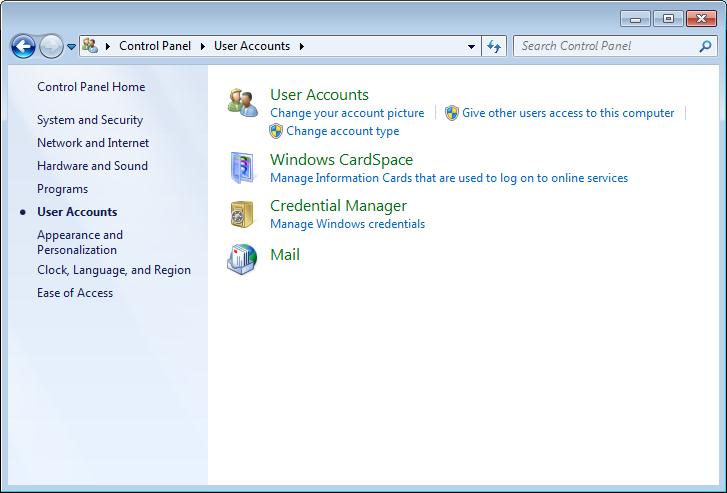
Task: Click Manage Information Cards link
Action: [x=449, y=178]
